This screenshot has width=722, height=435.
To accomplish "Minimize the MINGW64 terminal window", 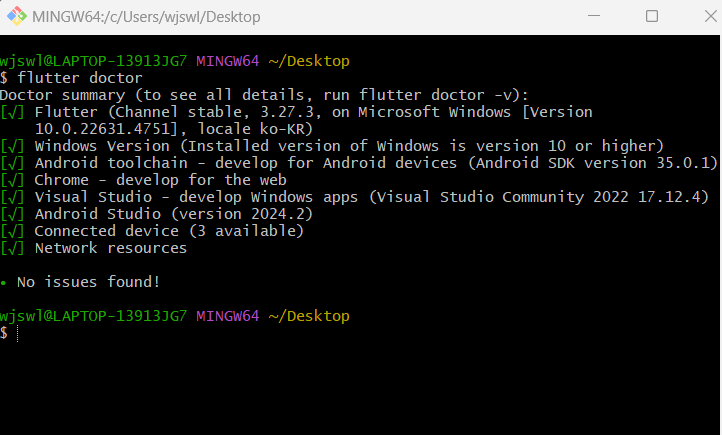I will [x=594, y=16].
